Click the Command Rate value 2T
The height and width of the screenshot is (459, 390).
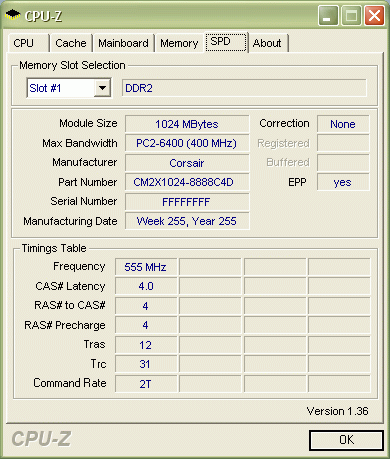click(146, 384)
